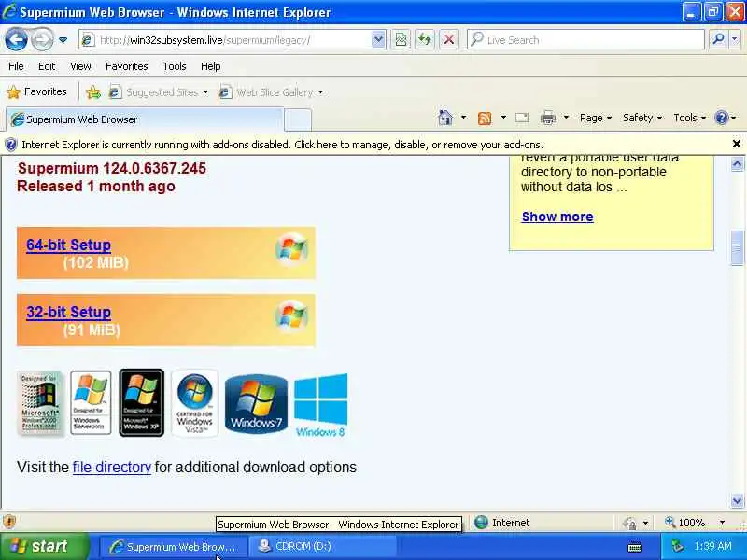
Task: Open the Page command bar menu
Action: (596, 118)
